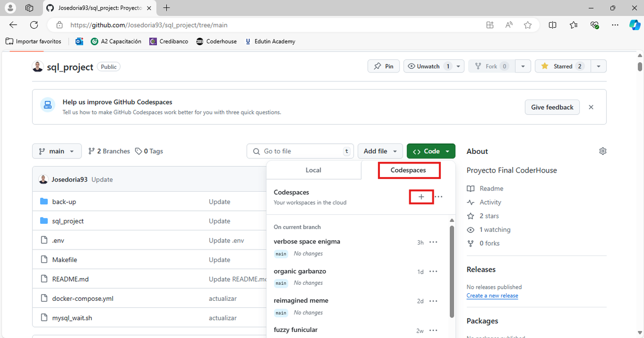Open Edge settings and more menu
Image resolution: width=644 pixels, height=338 pixels.
point(615,25)
